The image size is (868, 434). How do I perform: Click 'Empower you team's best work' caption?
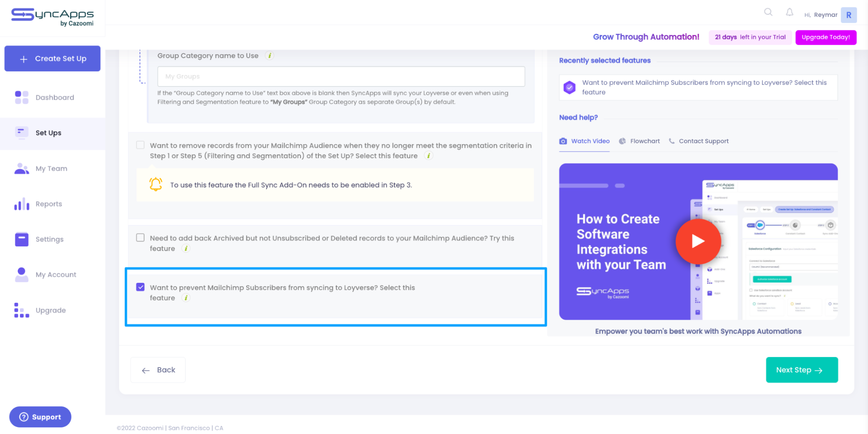pos(698,331)
